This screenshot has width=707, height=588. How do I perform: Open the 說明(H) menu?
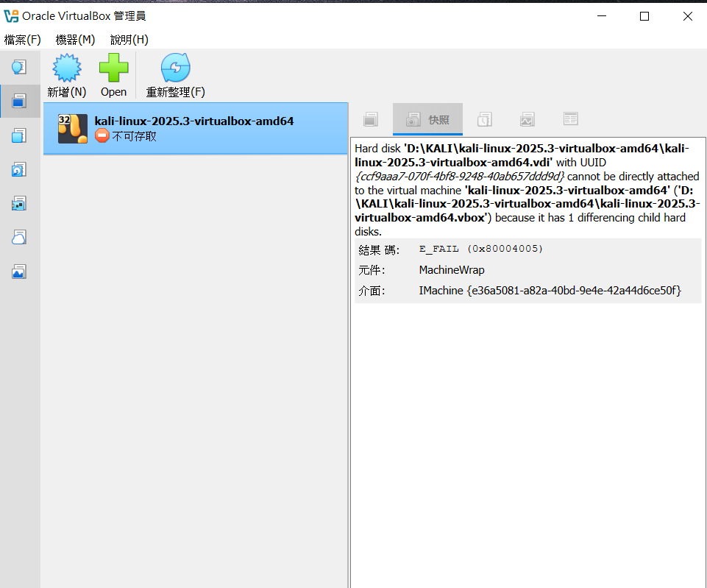[129, 40]
